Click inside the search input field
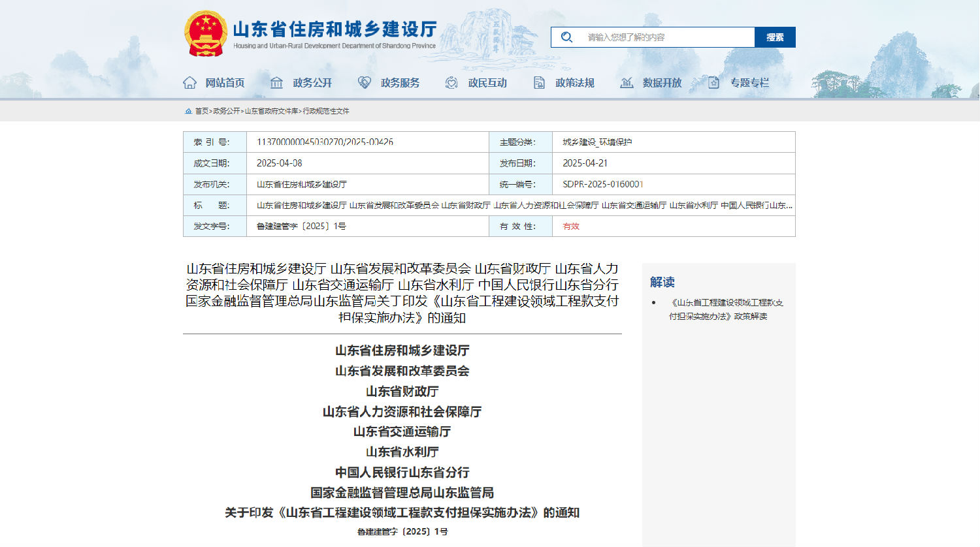The image size is (980, 547). 660,37
